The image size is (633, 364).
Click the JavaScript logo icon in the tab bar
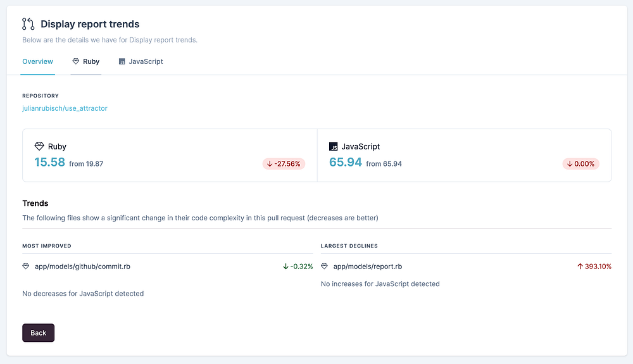tap(122, 62)
